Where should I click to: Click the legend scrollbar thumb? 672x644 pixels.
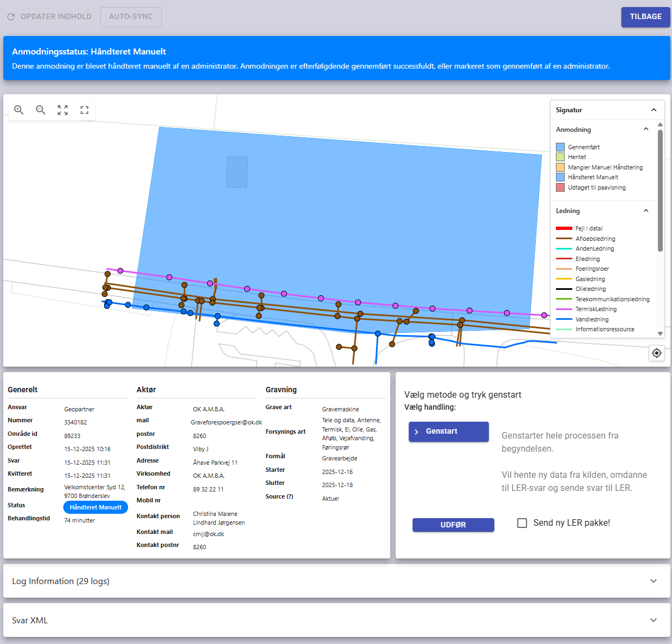[660, 191]
